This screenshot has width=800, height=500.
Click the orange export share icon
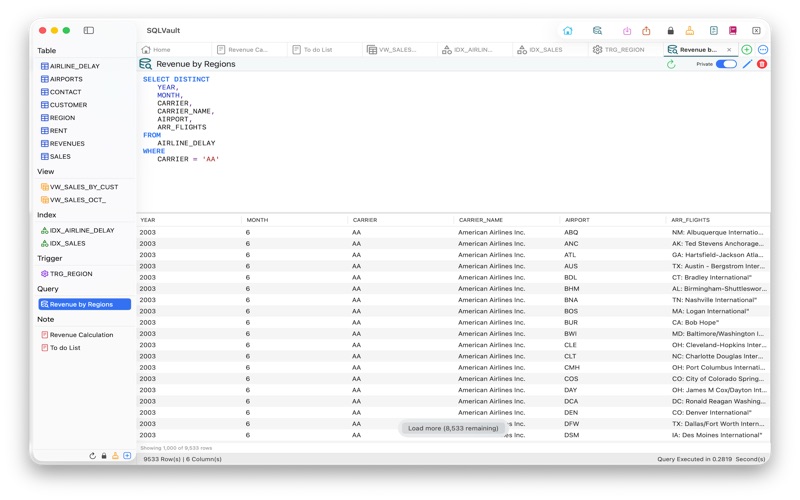click(x=646, y=31)
